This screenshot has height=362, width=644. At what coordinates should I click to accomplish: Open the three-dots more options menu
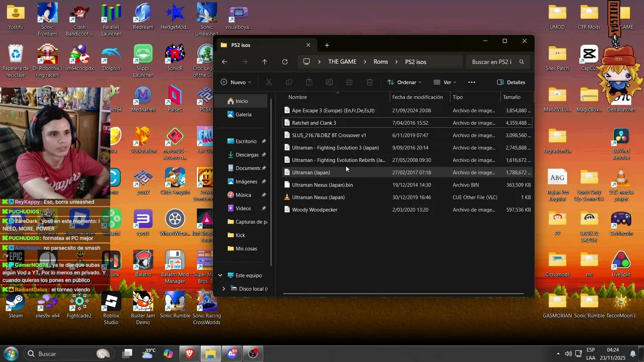pos(471,82)
